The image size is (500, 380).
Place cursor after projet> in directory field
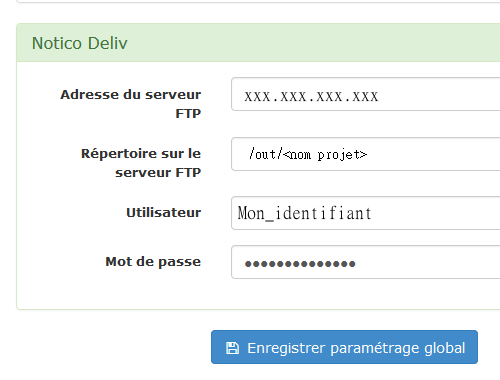tap(369, 154)
